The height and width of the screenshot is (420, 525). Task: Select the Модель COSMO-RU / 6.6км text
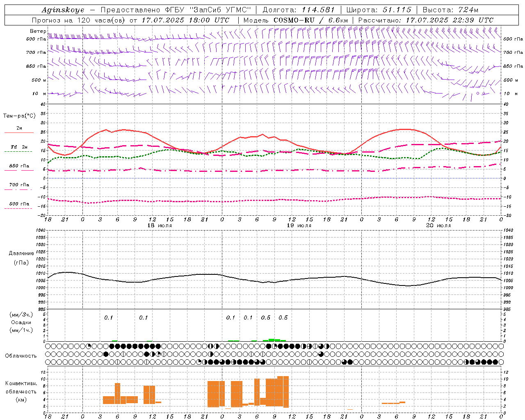[295, 20]
